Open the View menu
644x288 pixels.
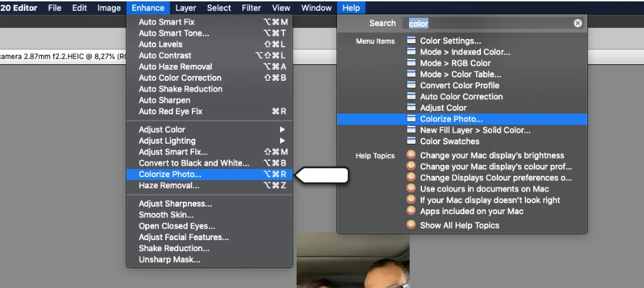tap(281, 8)
